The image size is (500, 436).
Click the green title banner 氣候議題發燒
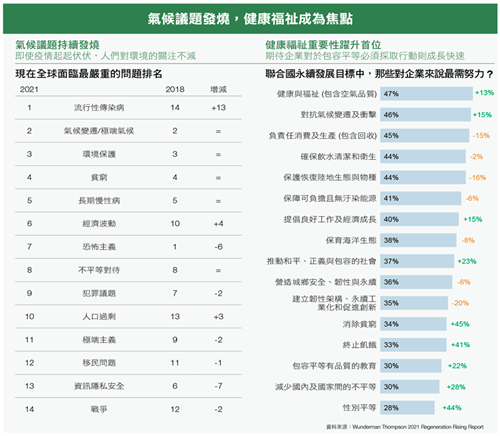[x=250, y=19]
